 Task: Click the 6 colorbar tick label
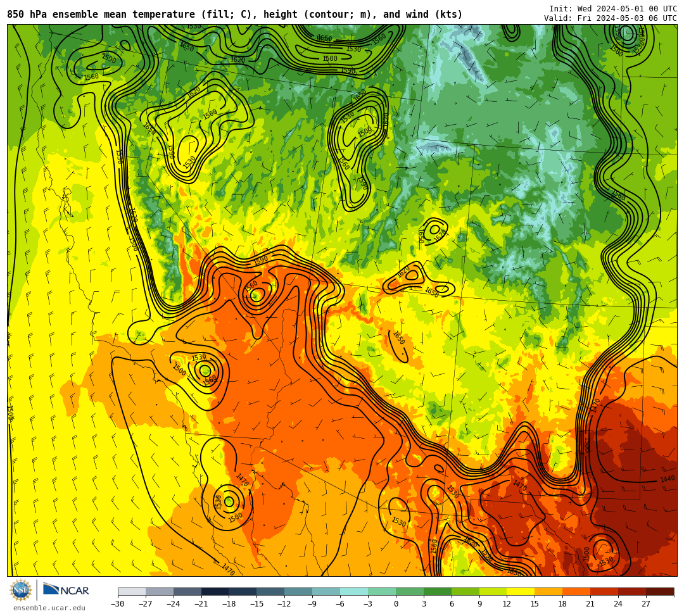click(x=452, y=604)
